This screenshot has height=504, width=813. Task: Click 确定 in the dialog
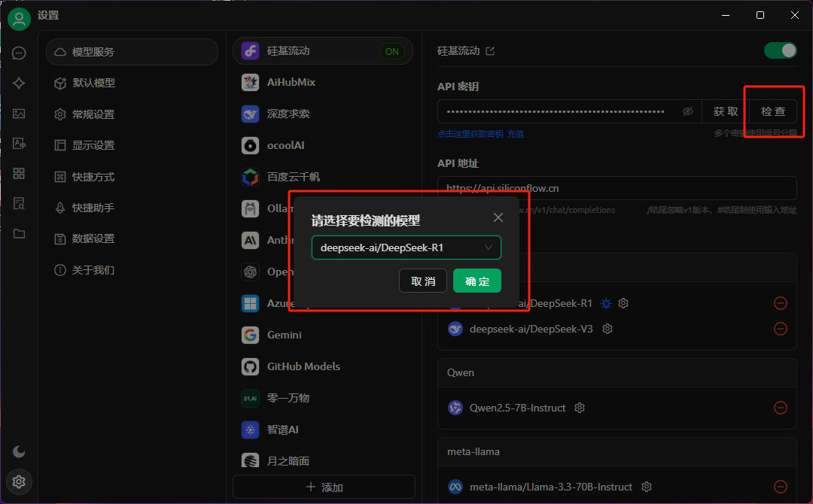tap(477, 281)
